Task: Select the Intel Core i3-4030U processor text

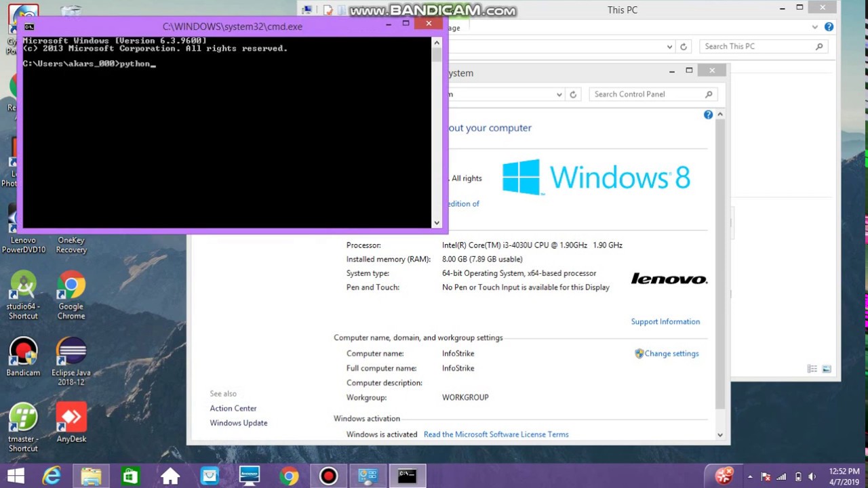Action: (x=532, y=245)
